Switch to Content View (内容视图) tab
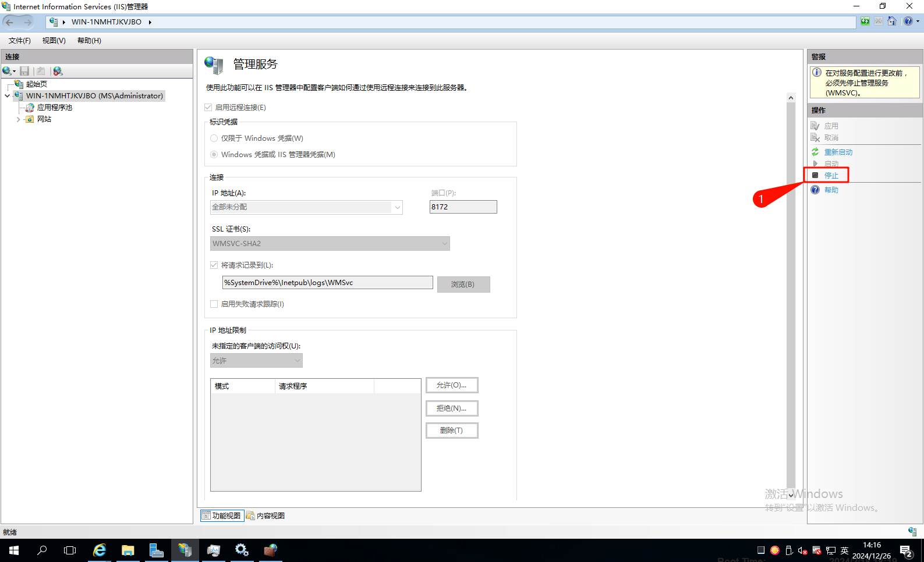 (266, 516)
